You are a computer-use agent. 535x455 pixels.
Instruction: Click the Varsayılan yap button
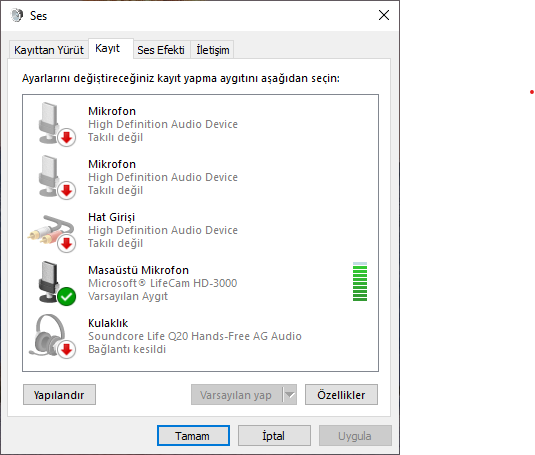click(236, 395)
